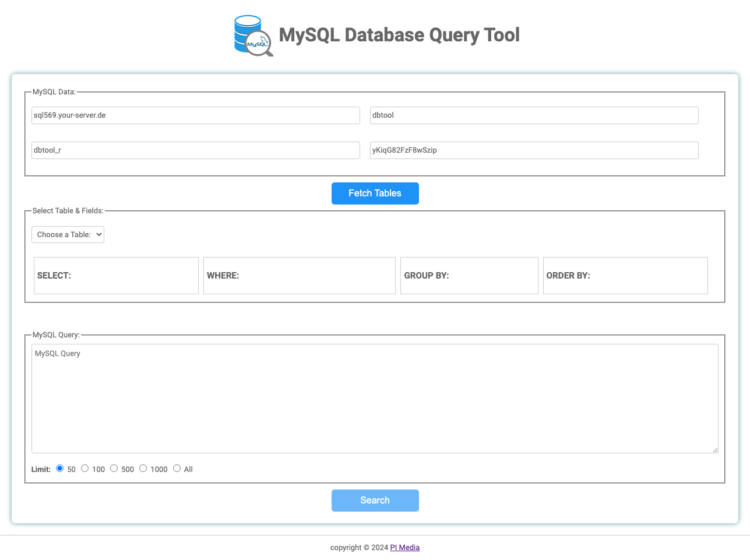Image resolution: width=750 pixels, height=560 pixels.
Task: Open the Choose a Table dropdown
Action: tap(68, 235)
